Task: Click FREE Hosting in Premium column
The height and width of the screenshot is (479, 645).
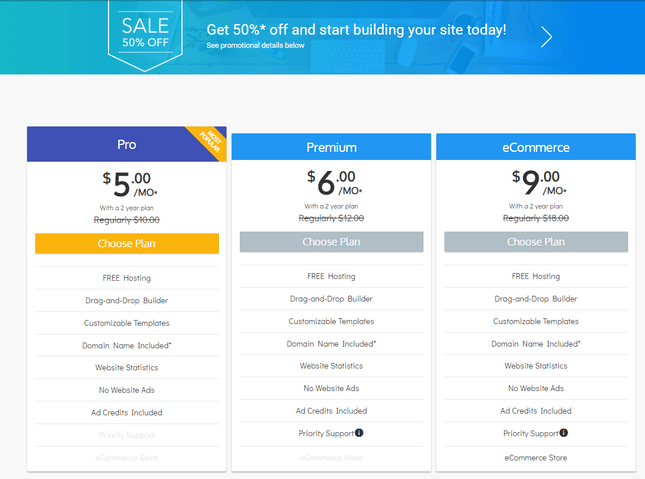Action: (332, 277)
